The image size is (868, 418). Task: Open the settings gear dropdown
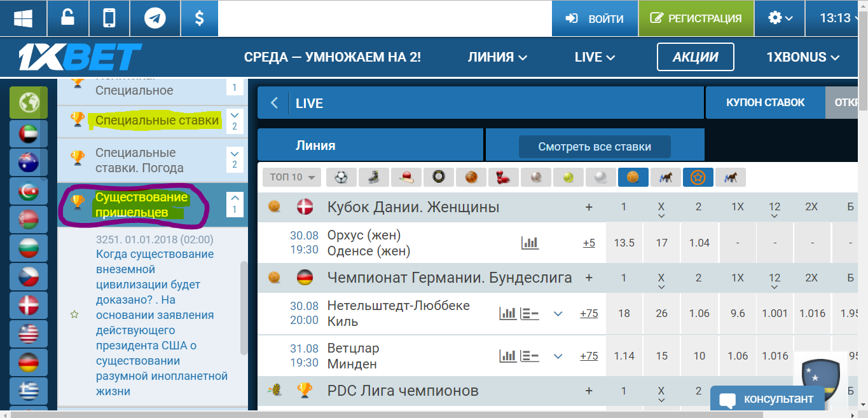point(780,18)
